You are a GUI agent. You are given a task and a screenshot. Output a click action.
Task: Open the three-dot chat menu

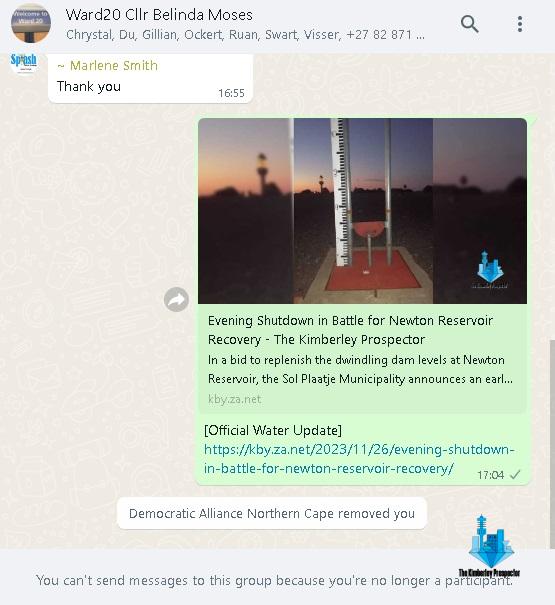[520, 24]
